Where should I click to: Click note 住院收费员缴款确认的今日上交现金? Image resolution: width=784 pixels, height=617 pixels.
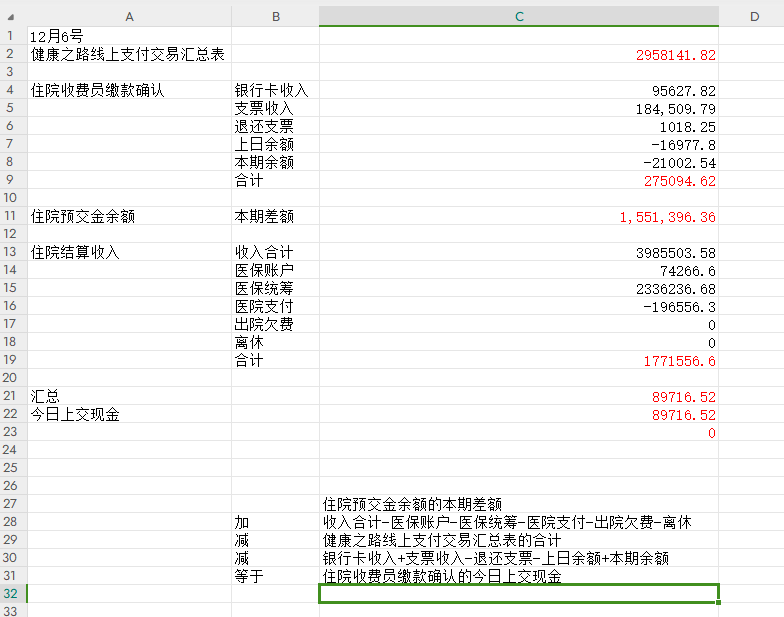point(442,576)
